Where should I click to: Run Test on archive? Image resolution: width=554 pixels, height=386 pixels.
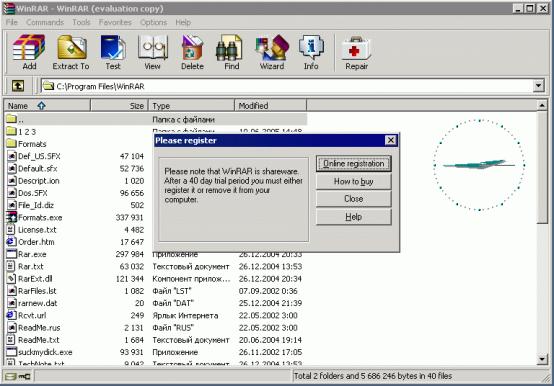click(x=113, y=52)
